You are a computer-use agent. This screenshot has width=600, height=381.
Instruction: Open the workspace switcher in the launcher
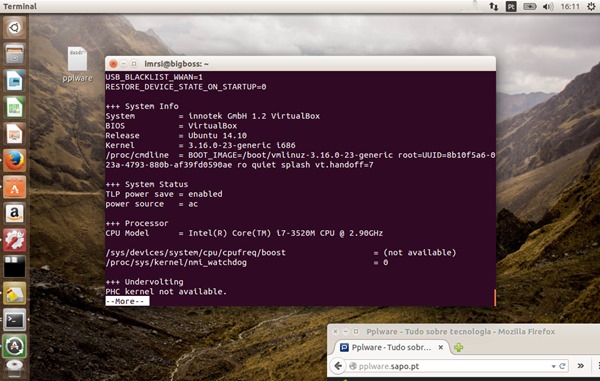pos(15,267)
